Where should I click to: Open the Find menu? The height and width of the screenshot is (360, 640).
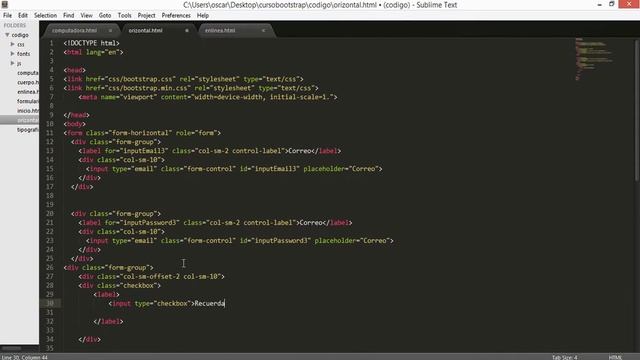(x=69, y=16)
